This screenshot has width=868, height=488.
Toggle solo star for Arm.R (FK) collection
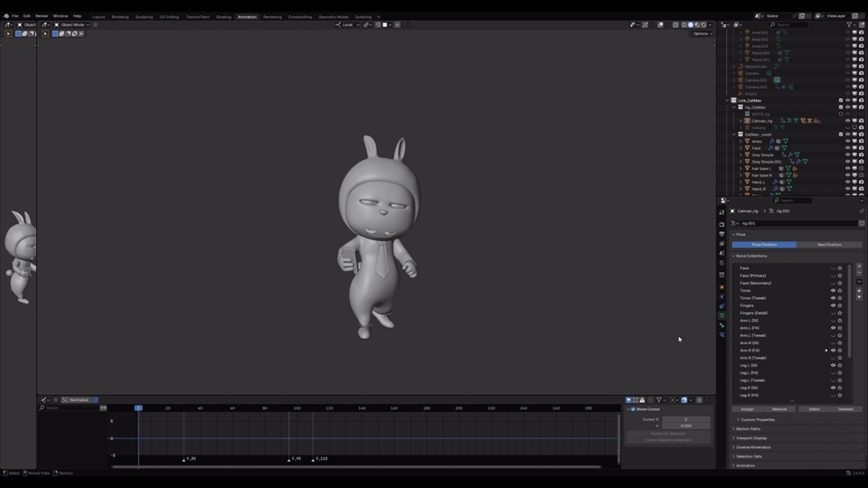click(840, 351)
